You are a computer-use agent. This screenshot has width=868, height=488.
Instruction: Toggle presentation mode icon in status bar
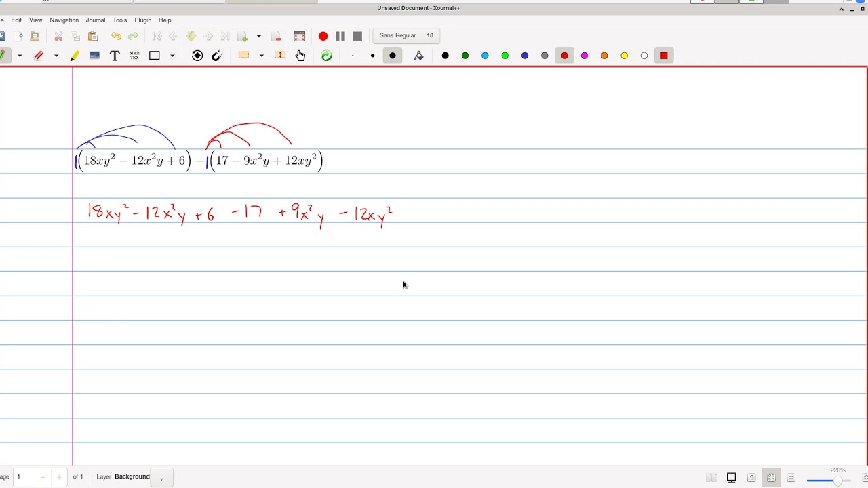coord(732,478)
